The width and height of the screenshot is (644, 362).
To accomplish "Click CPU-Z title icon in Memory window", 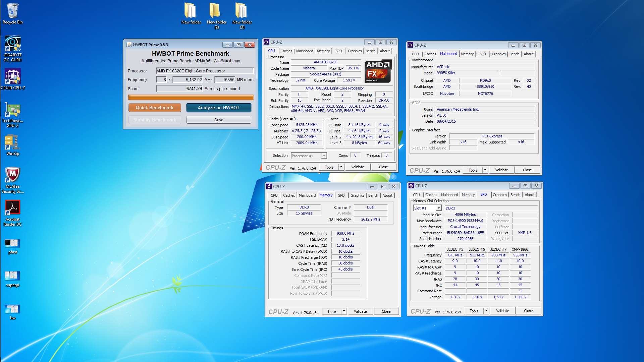I will 269,186.
